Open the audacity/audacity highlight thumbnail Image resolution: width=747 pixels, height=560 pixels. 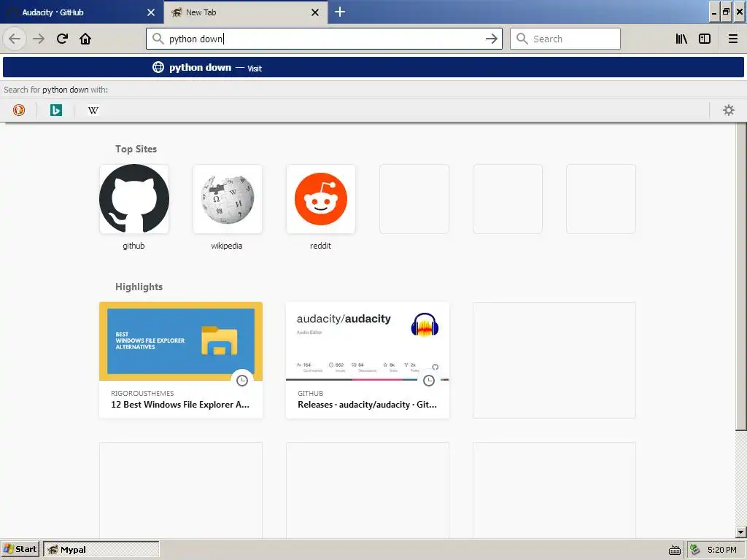pyautogui.click(x=368, y=341)
